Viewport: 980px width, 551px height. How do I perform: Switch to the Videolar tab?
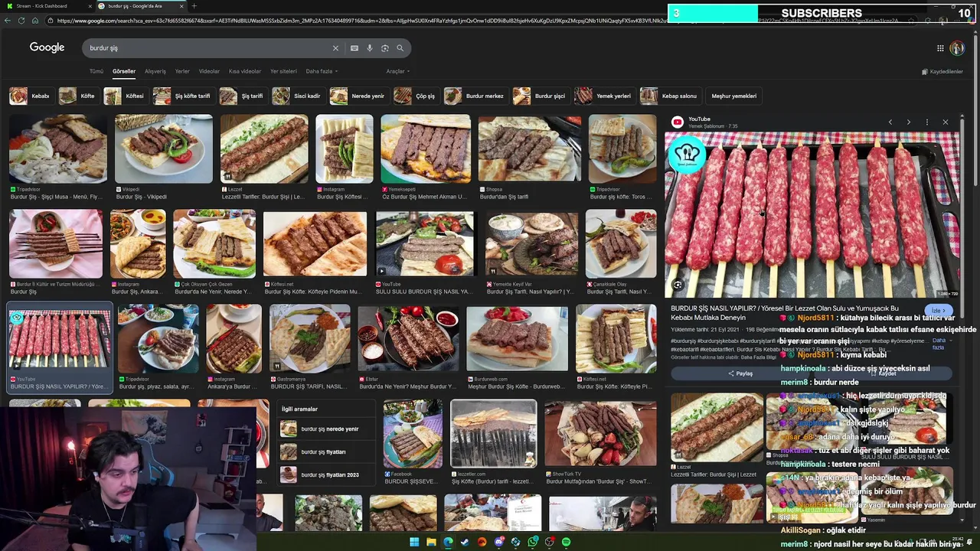[x=209, y=71]
